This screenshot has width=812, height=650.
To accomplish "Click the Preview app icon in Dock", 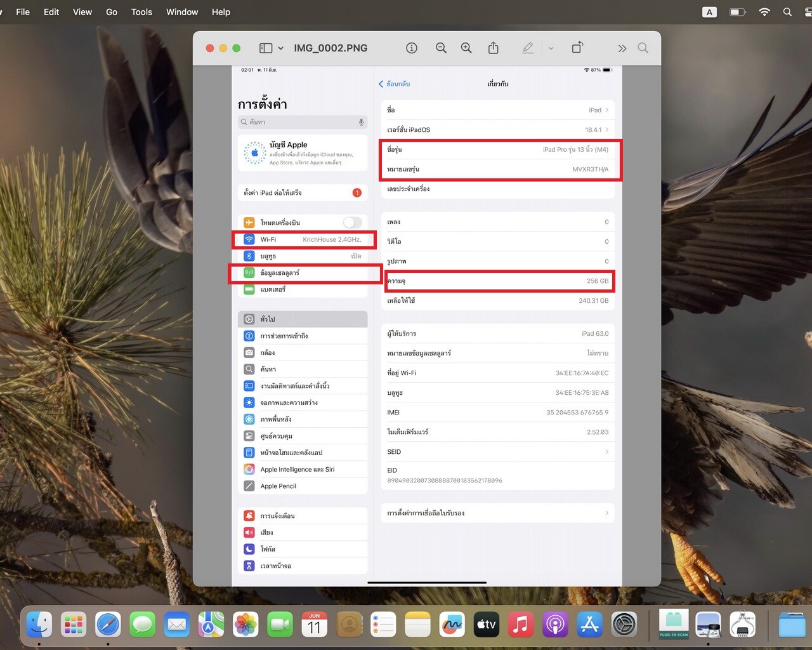I will click(x=708, y=625).
